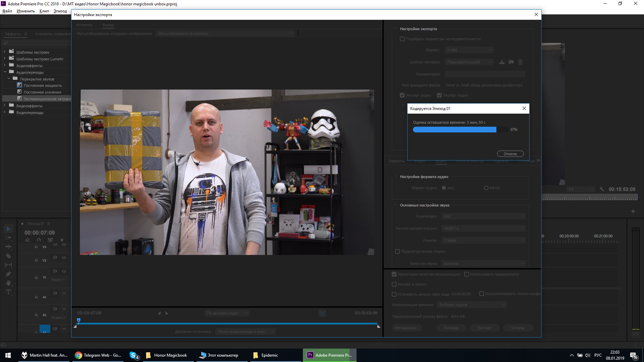
Task: Toggle V2 track visibility eye
Action: (64, 257)
